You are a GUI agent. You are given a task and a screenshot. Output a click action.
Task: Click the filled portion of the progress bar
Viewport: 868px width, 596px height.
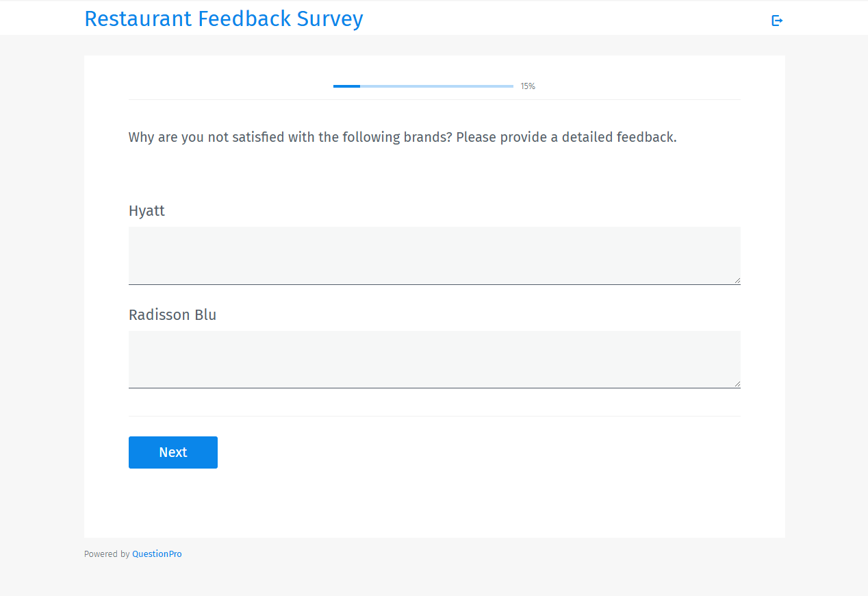click(x=346, y=86)
